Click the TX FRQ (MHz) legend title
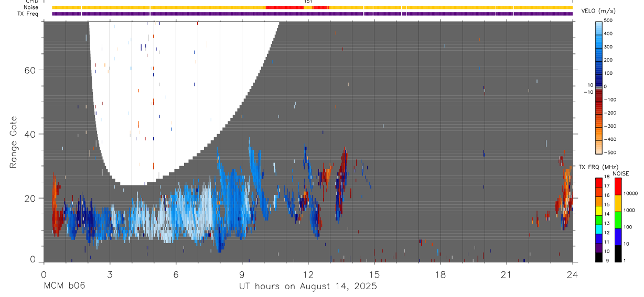This screenshot has width=644, height=297. [597, 167]
